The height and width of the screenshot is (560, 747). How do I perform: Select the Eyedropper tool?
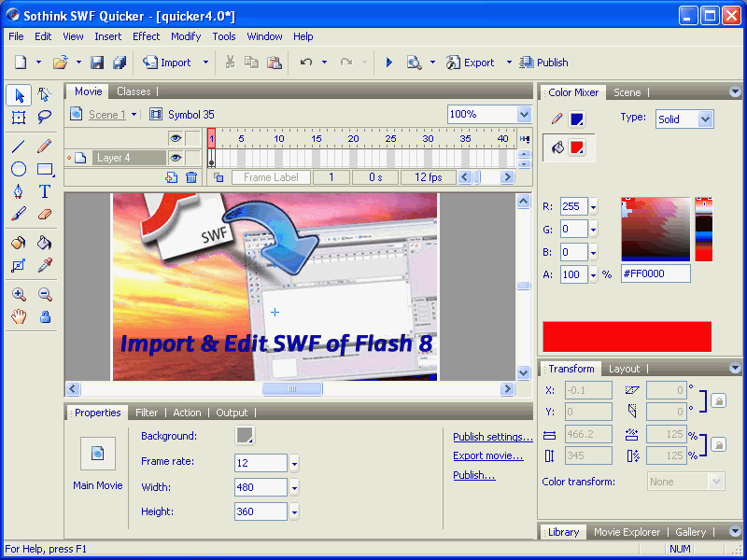[44, 266]
